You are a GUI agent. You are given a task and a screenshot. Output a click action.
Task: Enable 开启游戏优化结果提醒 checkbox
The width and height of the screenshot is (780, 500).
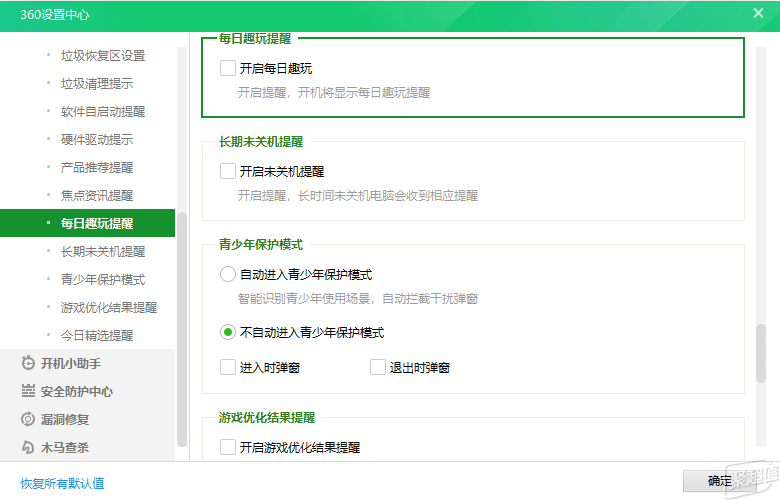(x=228, y=447)
